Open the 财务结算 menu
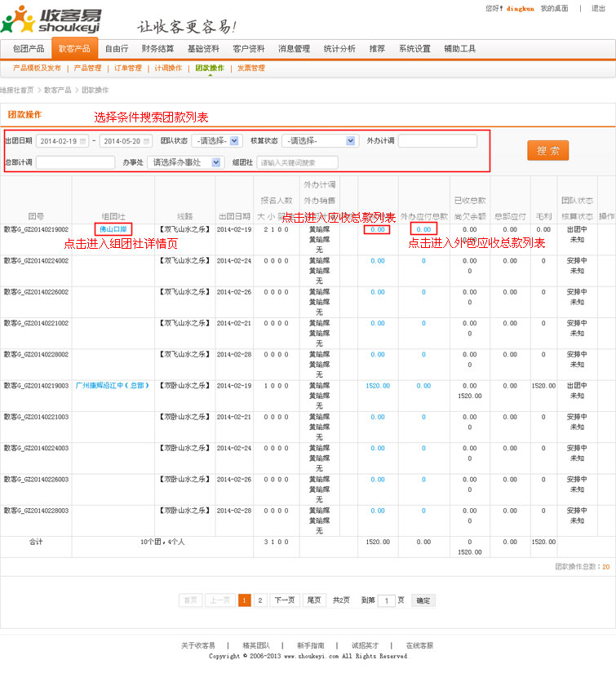616x673 pixels. coord(157,49)
